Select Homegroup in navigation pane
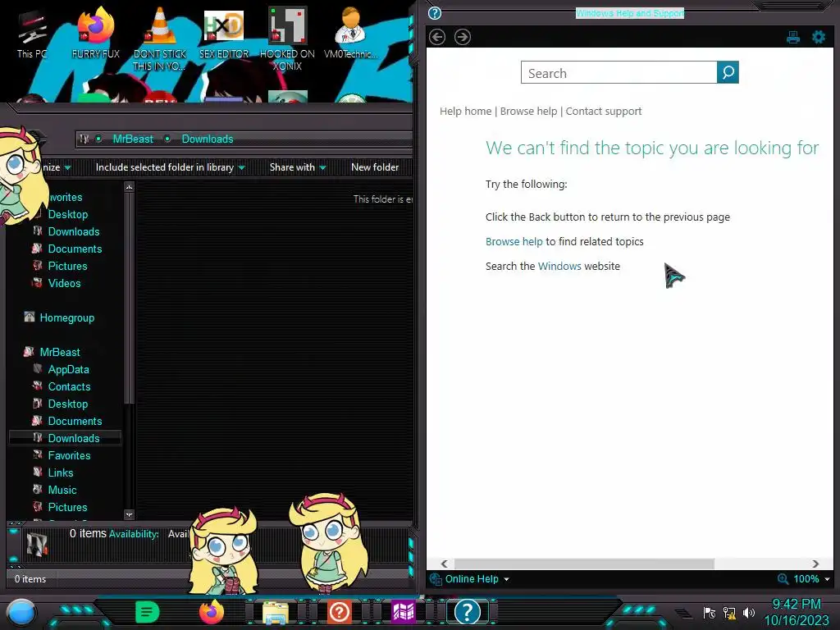This screenshot has height=630, width=840. [67, 317]
